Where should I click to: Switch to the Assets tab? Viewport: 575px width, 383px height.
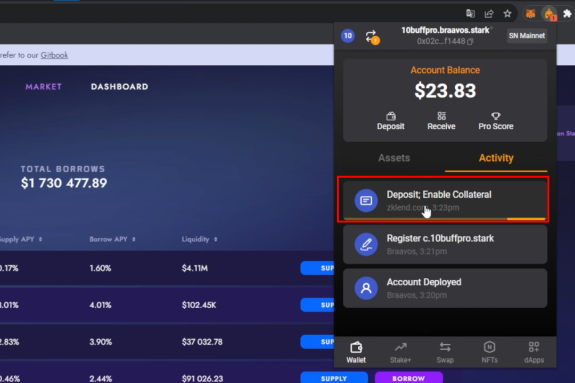point(394,158)
